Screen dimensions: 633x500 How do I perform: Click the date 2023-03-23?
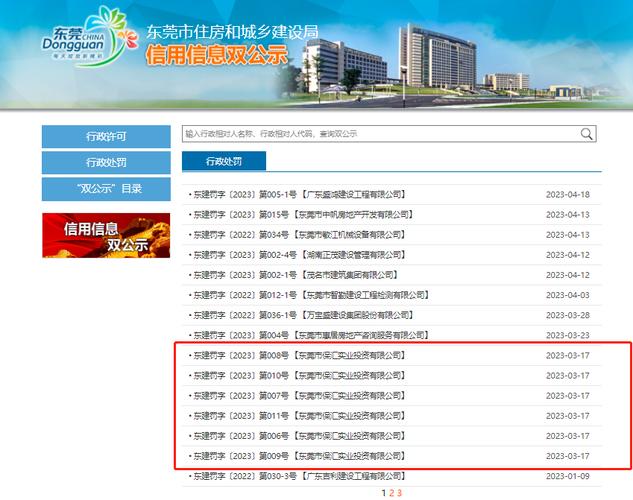568,335
